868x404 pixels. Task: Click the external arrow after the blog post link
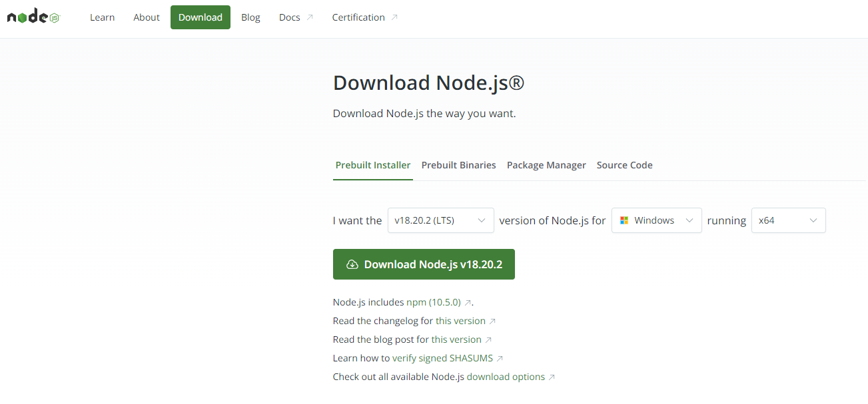488,339
